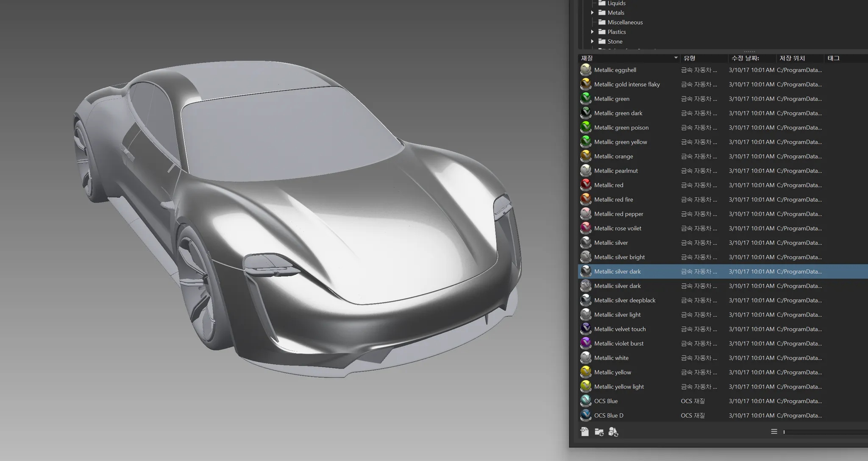
Task: Select the Miscellaneous folder
Action: 625,22
